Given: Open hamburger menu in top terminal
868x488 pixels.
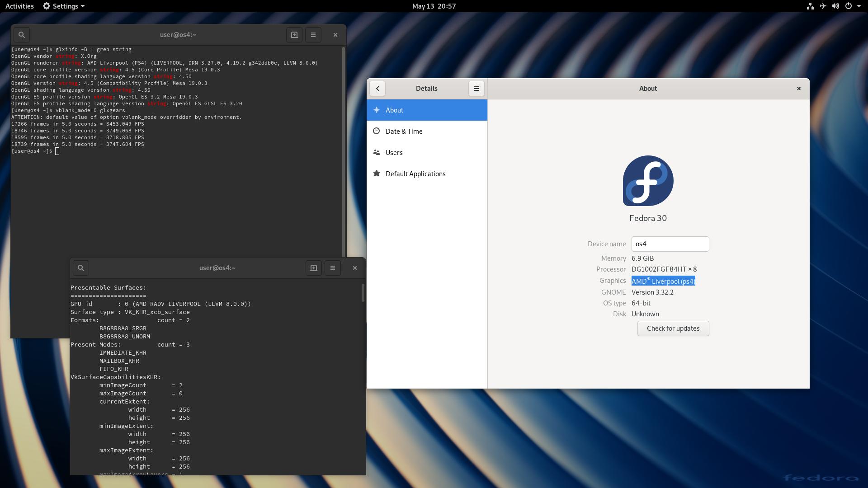Looking at the screenshot, I should coord(313,35).
